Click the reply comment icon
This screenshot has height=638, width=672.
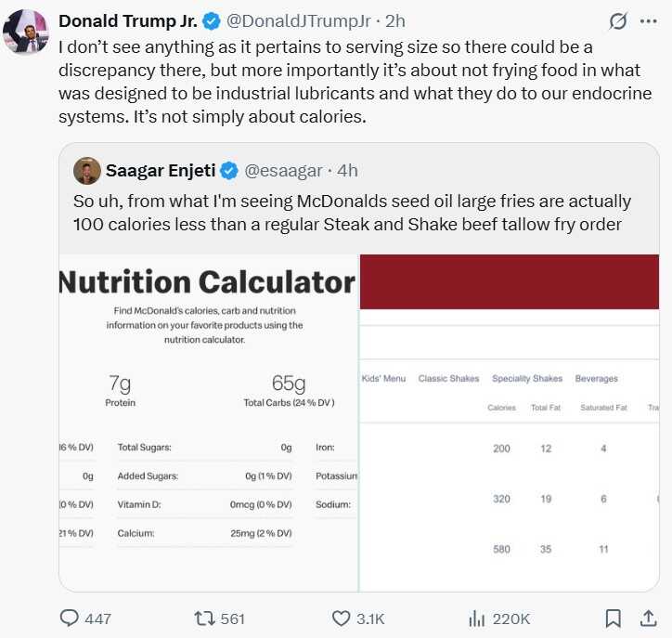[70, 618]
